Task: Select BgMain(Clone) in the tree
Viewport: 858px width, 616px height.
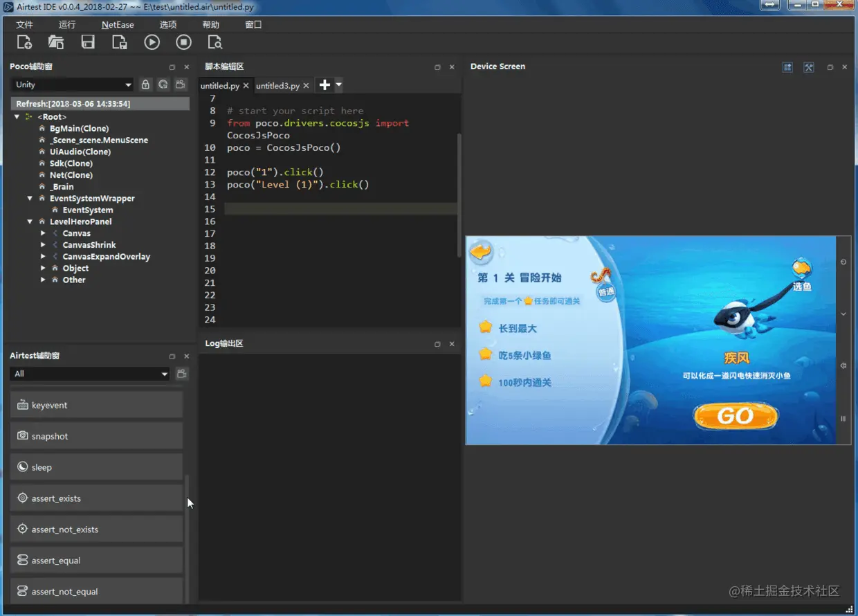Action: pos(79,129)
